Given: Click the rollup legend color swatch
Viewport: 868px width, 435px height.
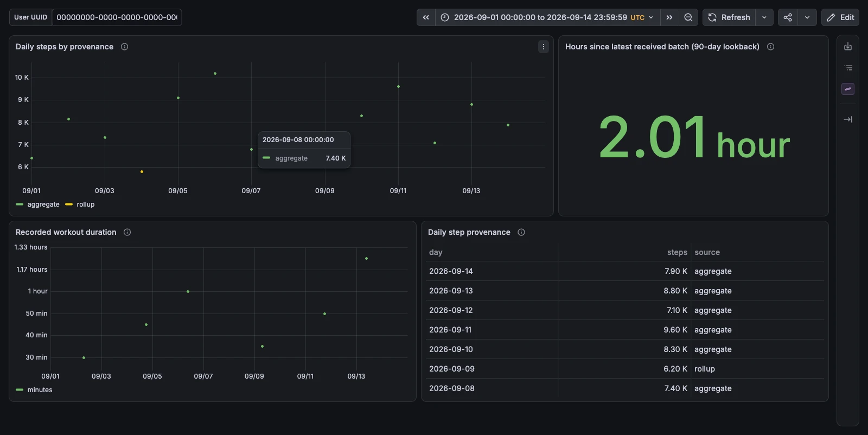Looking at the screenshot, I should pyautogui.click(x=69, y=204).
